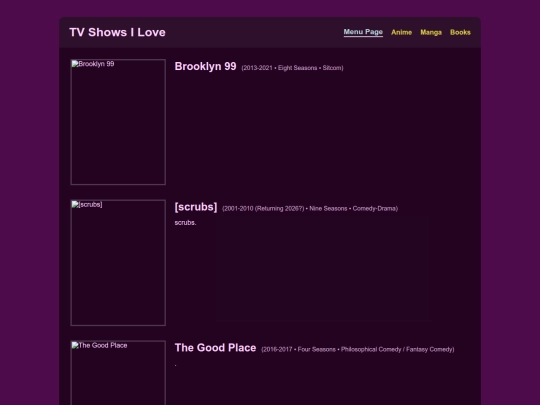Go to the Anime page

402,32
